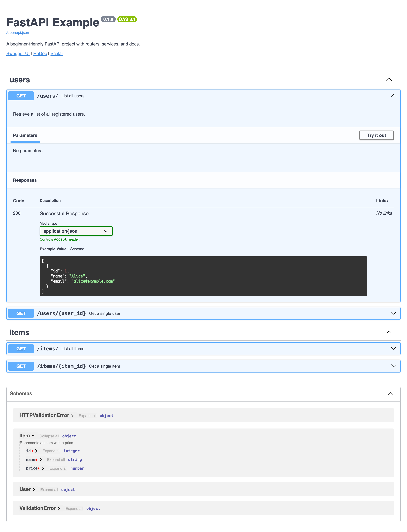Open the Swagger UI link
The height and width of the screenshot is (532, 407).
coord(18,54)
